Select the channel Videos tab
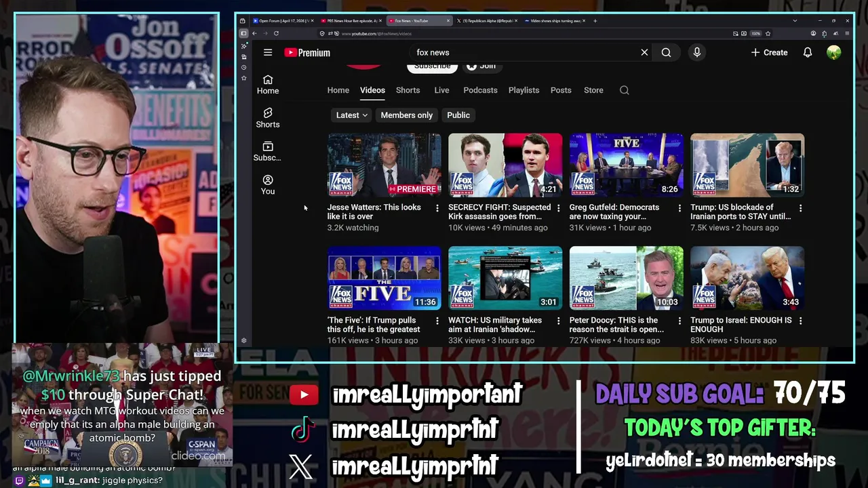The image size is (868, 488). coord(372,90)
